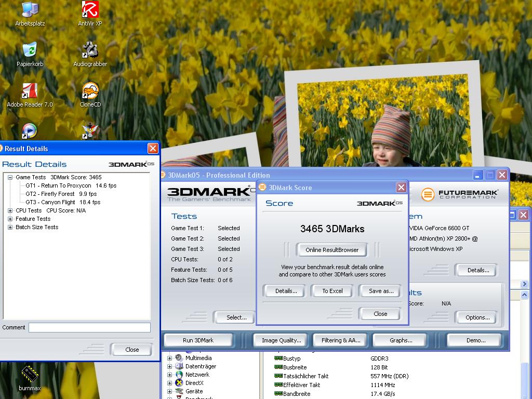
Task: Open Filtering & AA... settings
Action: coord(341,340)
